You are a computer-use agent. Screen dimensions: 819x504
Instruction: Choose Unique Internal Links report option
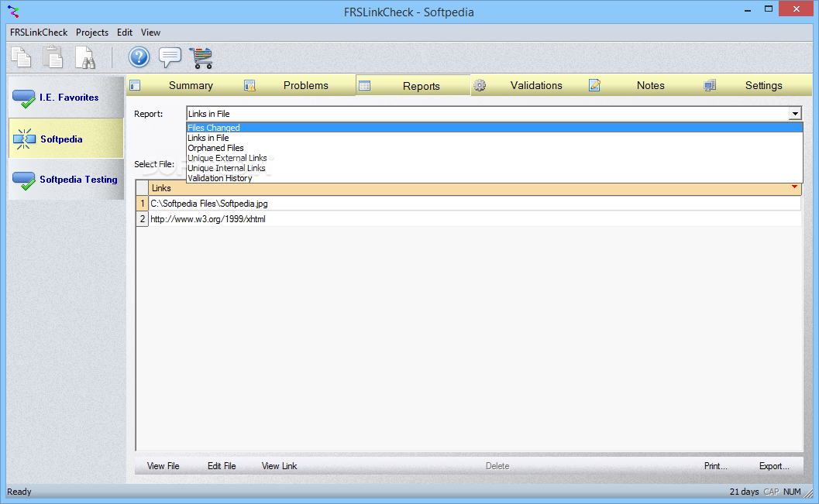[494, 168]
